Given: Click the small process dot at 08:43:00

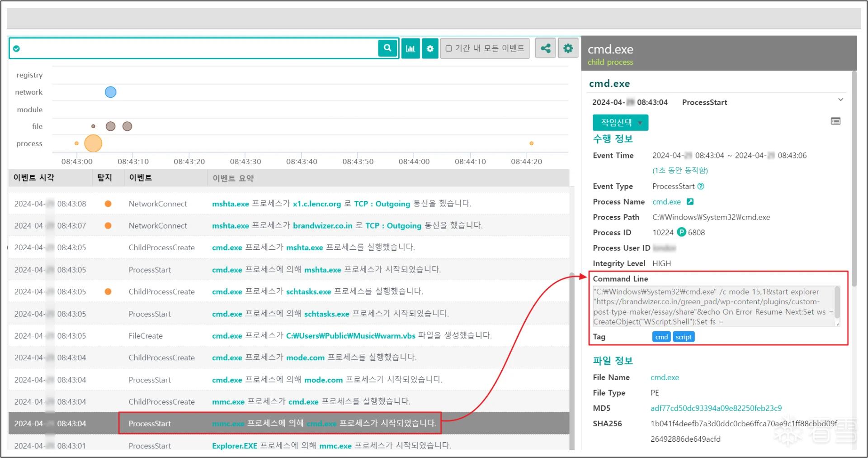Looking at the screenshot, I should 76,143.
